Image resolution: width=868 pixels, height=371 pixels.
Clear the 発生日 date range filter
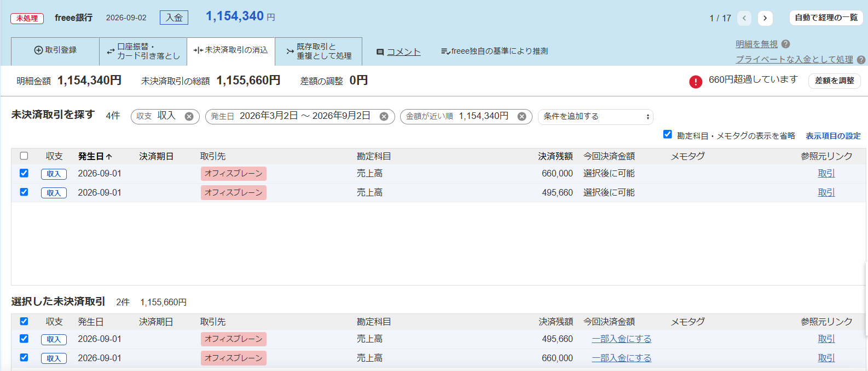384,116
